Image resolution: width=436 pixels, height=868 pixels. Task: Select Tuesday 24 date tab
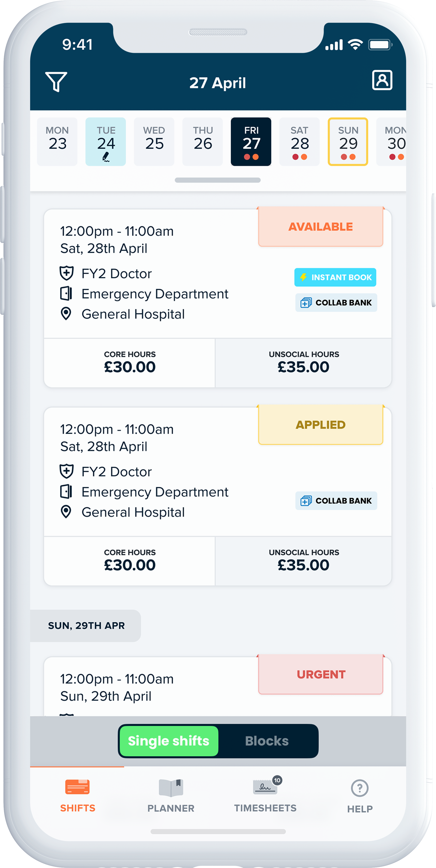(x=106, y=142)
